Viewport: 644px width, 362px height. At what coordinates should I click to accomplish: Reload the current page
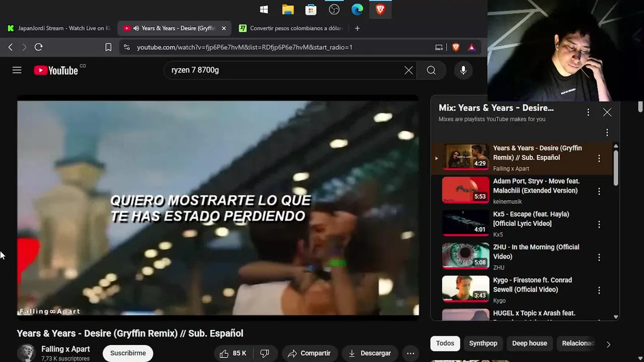coord(38,47)
